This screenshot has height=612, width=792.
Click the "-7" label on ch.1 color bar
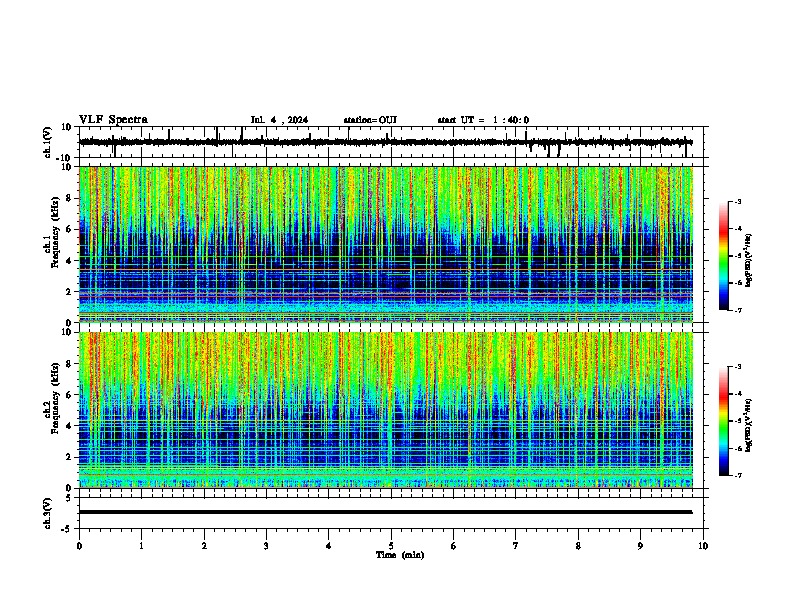(x=737, y=310)
